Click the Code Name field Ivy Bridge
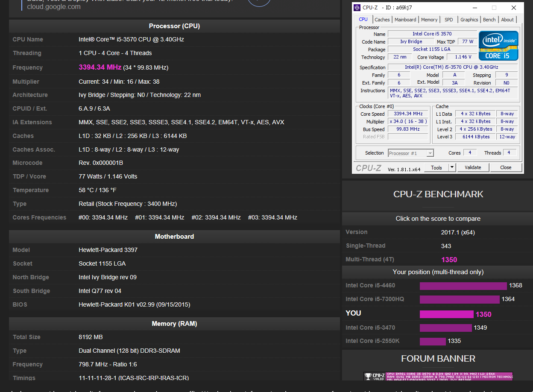This screenshot has width=533, height=392. pos(411,41)
